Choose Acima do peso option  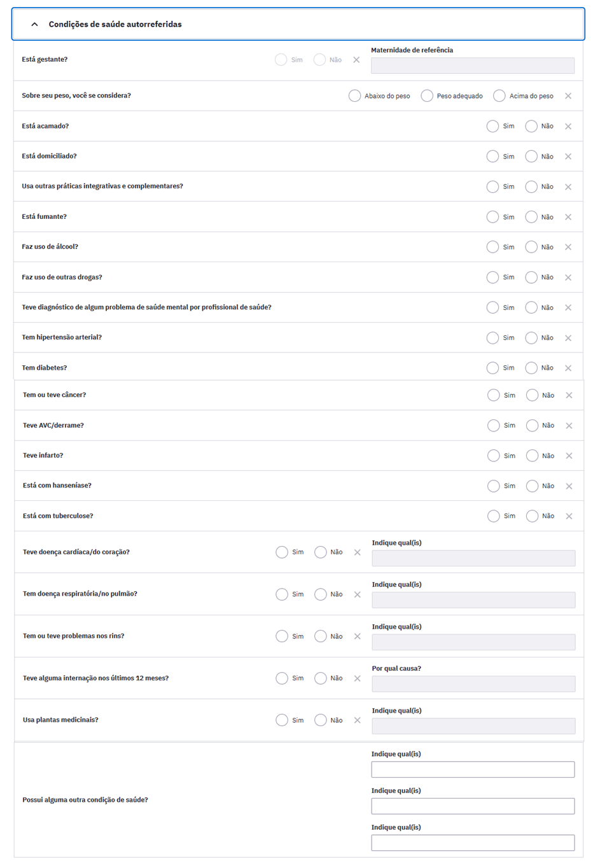click(x=499, y=96)
